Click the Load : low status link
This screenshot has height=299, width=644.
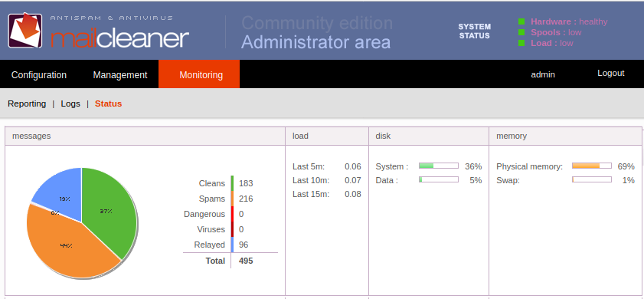pyautogui.click(x=551, y=43)
